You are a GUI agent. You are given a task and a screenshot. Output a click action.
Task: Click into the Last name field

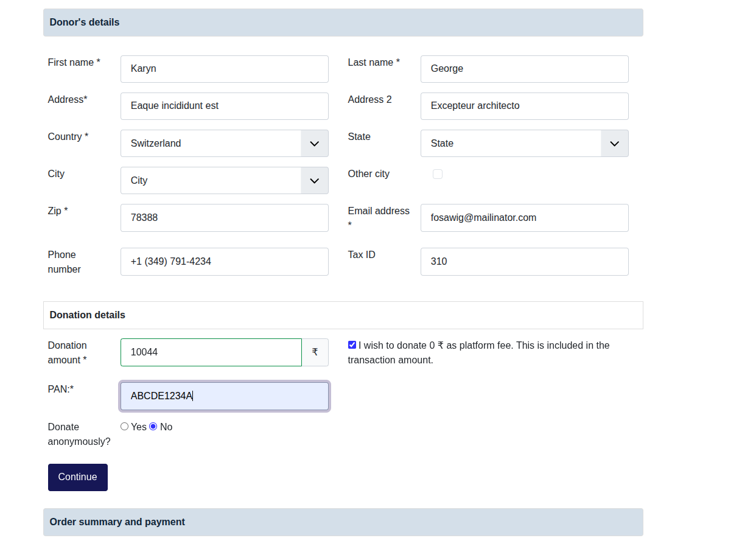click(x=523, y=69)
